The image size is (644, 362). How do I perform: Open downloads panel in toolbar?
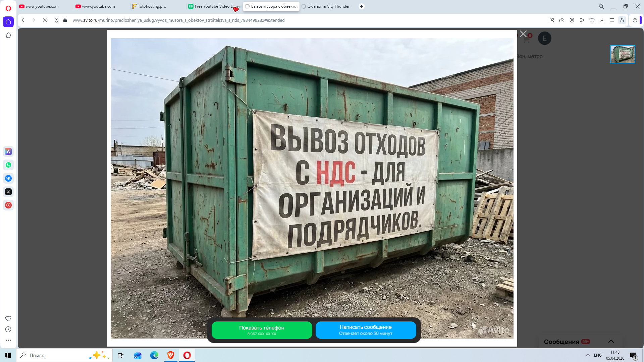click(602, 20)
